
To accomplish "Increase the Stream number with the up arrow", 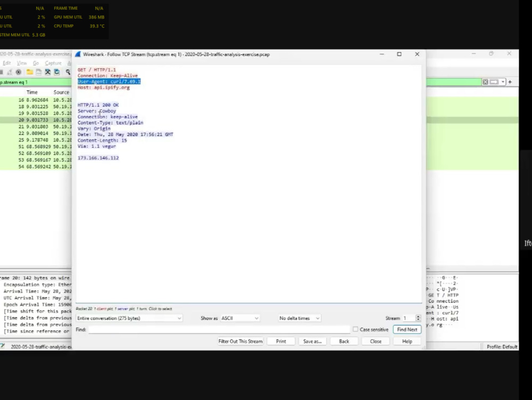I will pos(418,316).
